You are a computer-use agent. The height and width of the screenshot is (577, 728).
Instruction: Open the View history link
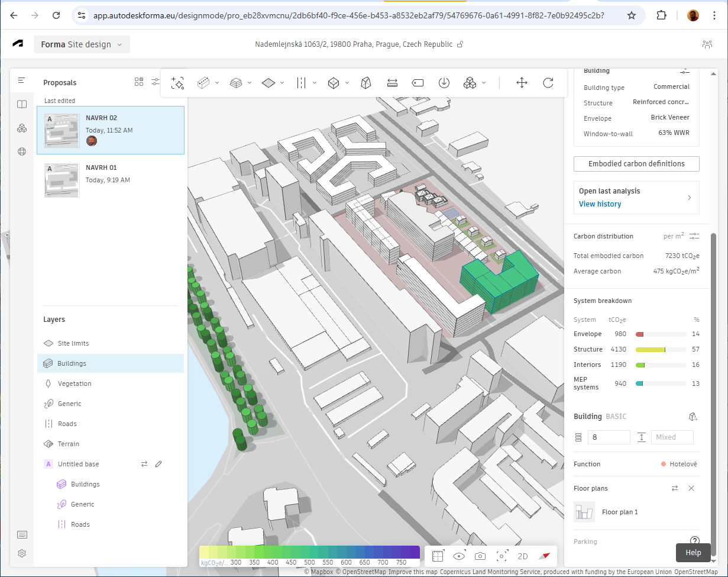[600, 204]
